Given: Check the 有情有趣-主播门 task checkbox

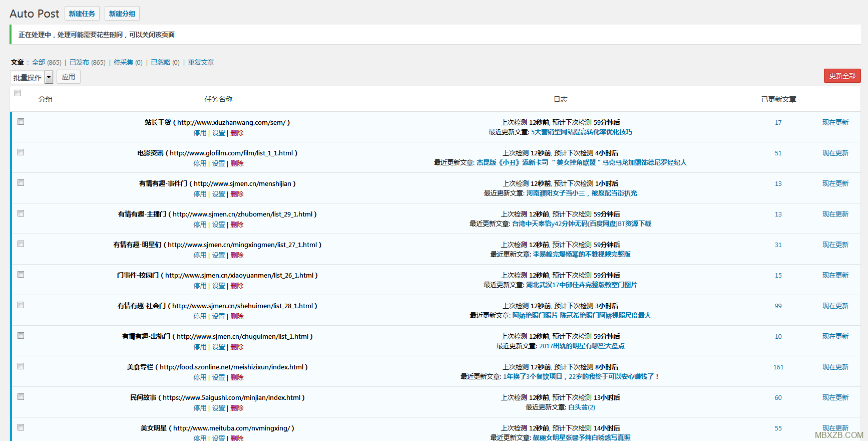Looking at the screenshot, I should pos(21,213).
